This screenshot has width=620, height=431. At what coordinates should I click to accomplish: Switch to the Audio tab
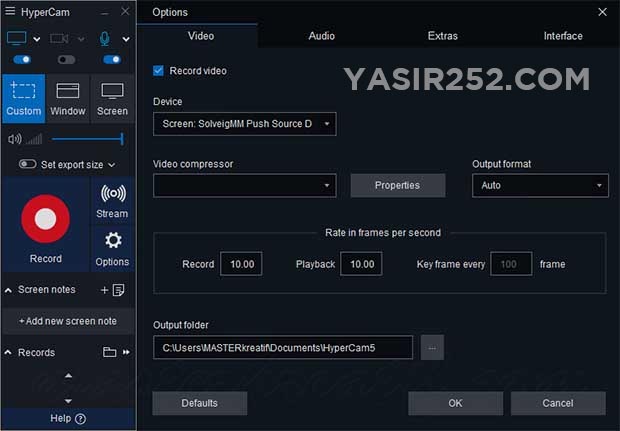[321, 36]
